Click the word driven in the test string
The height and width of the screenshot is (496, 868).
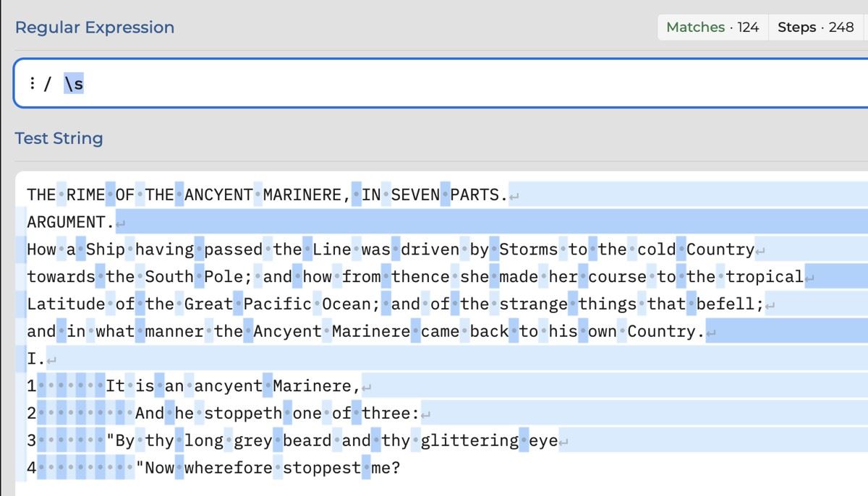[x=430, y=250]
